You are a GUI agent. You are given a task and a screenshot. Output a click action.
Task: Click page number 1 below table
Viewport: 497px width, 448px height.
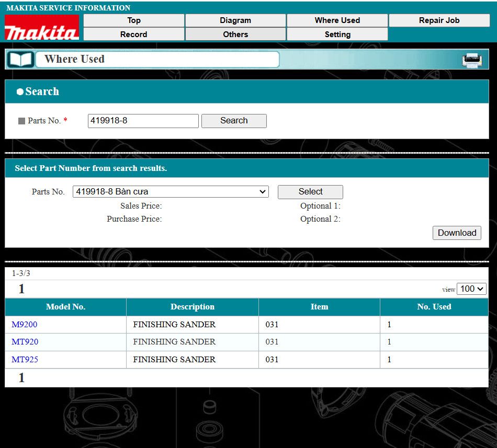(x=21, y=378)
